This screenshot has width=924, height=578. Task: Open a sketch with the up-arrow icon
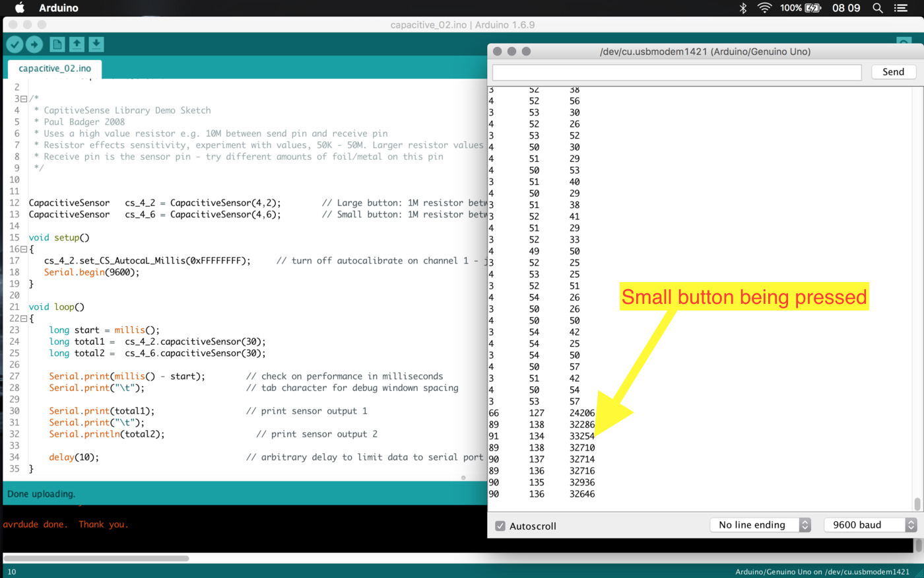coord(77,44)
